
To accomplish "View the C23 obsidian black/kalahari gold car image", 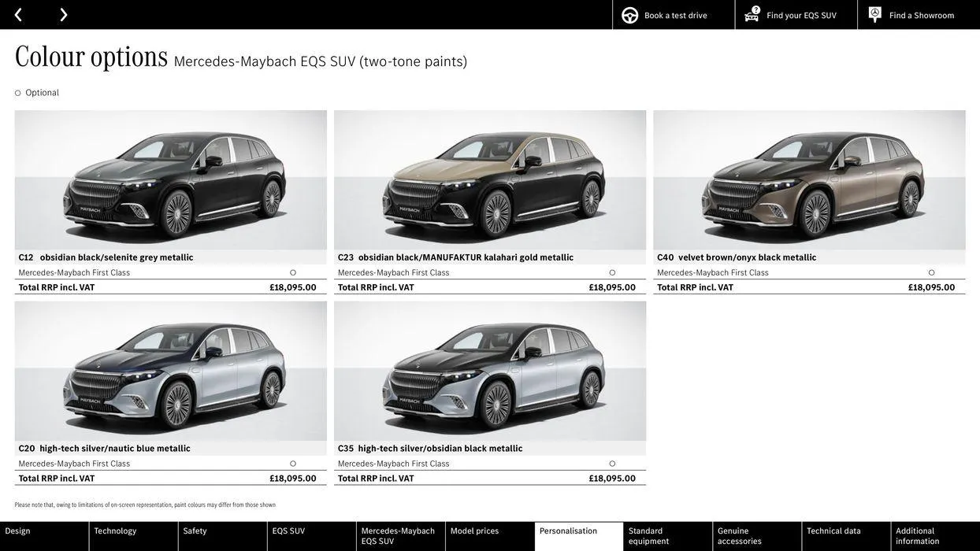I will pos(490,180).
